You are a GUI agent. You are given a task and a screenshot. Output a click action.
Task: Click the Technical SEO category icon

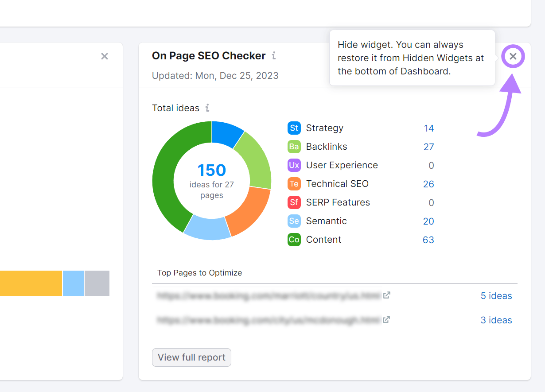click(x=294, y=184)
